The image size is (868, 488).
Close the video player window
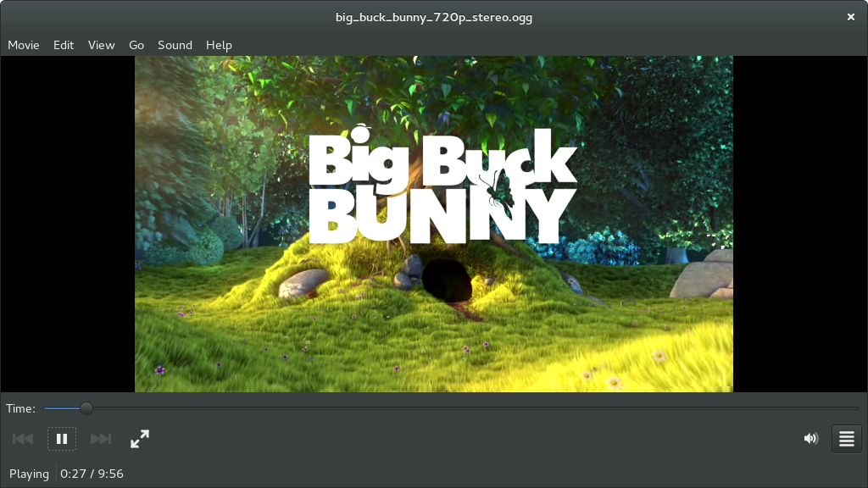tap(851, 17)
